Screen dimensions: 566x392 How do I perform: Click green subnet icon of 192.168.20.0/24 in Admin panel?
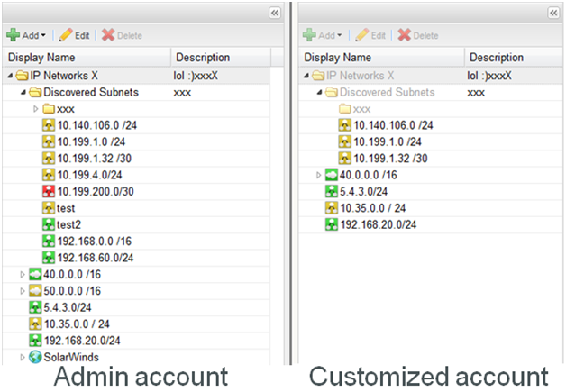[x=35, y=341]
